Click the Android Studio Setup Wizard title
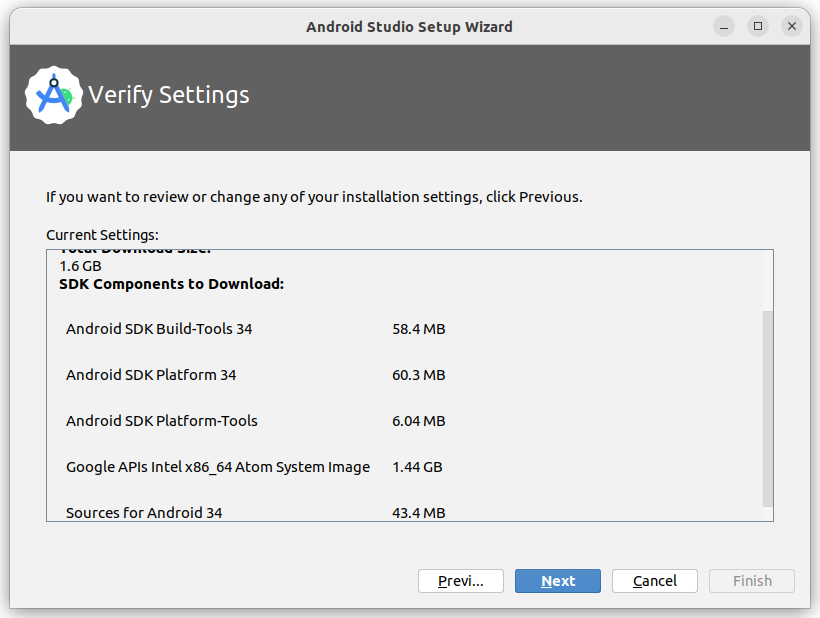The width and height of the screenshot is (820, 618). 409,27
